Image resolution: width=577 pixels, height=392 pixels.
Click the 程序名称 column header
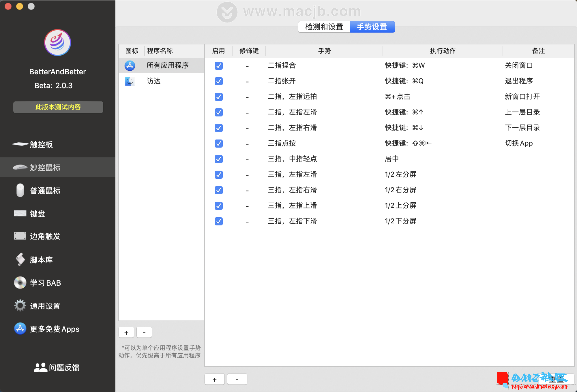[174, 51]
